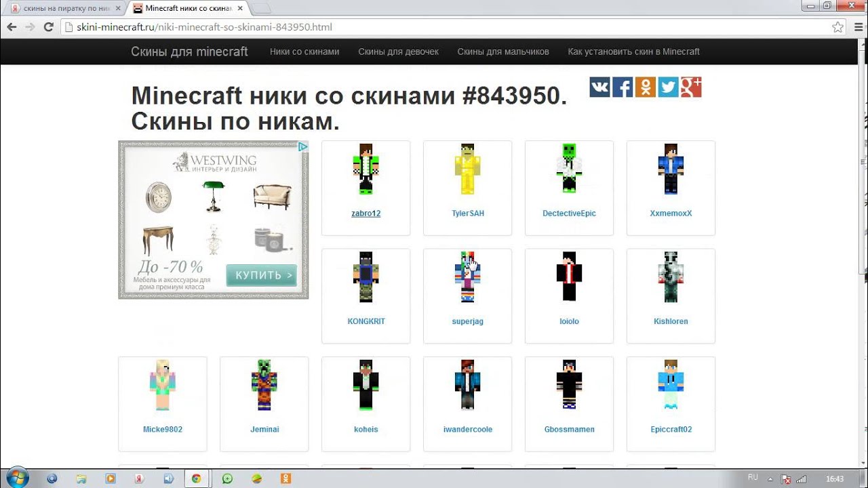Screen dimensions: 868x488
Task: Share page on Google Plus
Action: tap(691, 87)
